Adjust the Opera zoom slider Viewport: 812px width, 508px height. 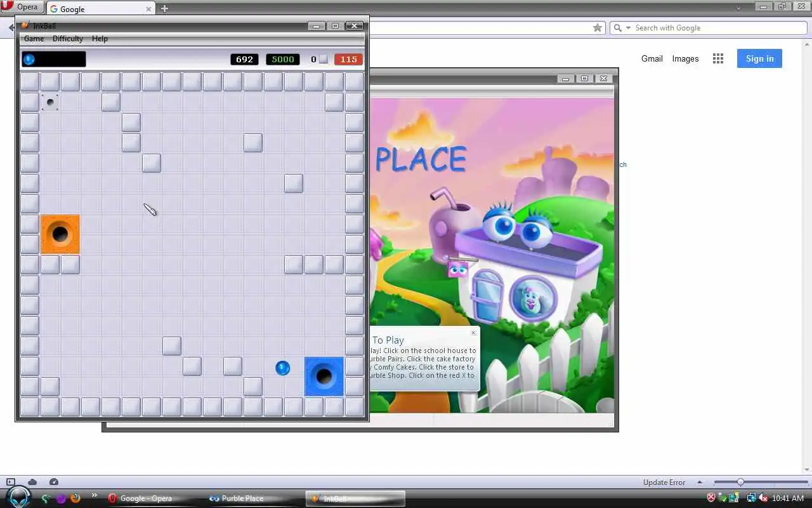740,482
